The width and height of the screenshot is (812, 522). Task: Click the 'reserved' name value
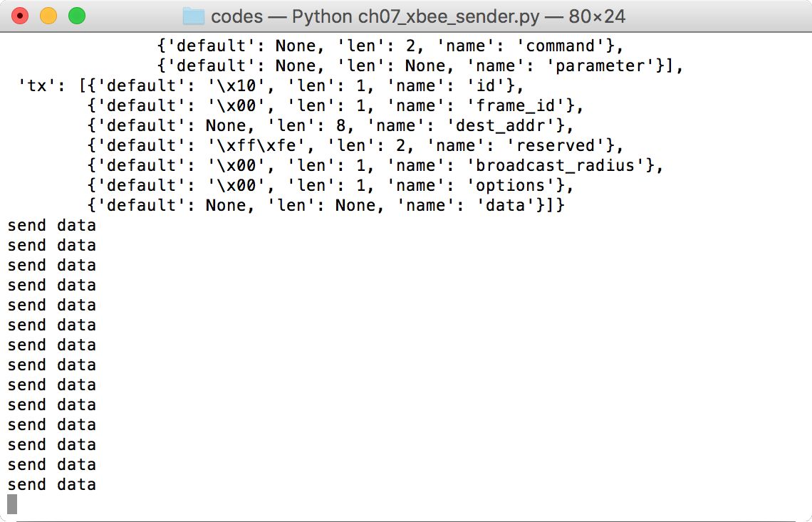[x=556, y=145]
